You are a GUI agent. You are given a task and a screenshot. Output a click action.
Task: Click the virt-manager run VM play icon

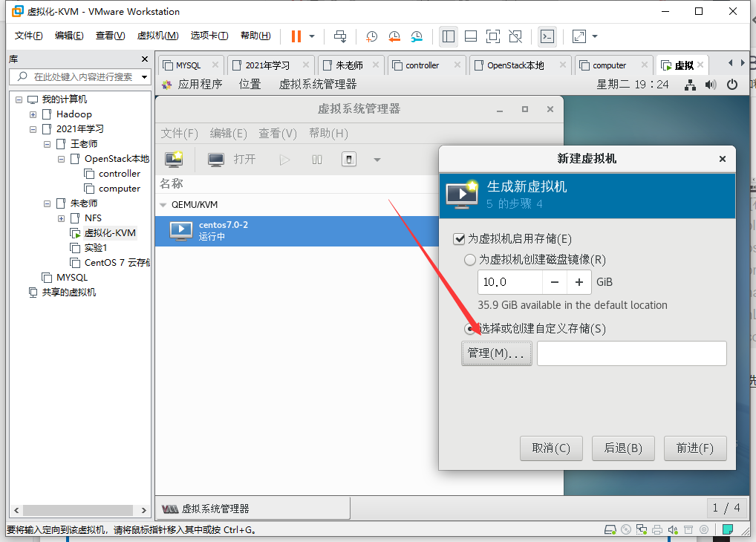[x=284, y=160]
